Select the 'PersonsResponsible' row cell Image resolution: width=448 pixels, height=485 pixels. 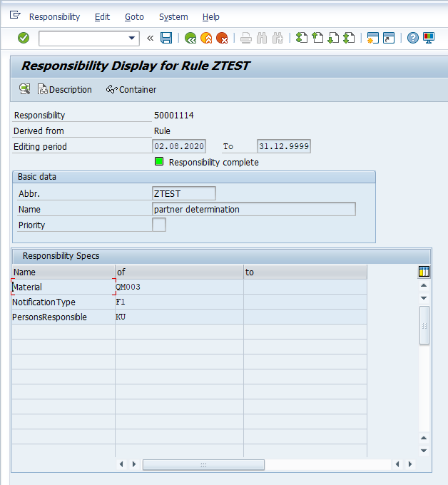[63, 317]
